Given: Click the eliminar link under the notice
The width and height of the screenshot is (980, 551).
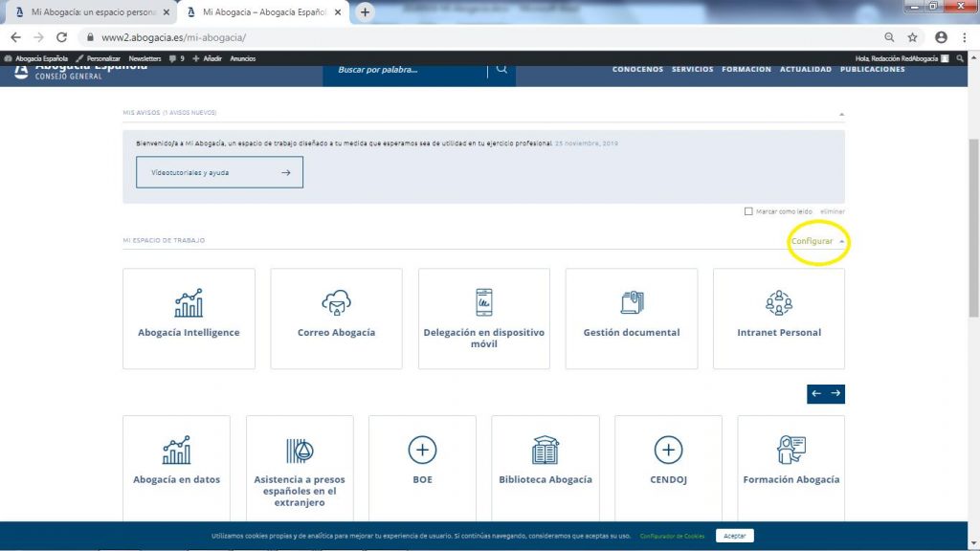Looking at the screenshot, I should 833,211.
